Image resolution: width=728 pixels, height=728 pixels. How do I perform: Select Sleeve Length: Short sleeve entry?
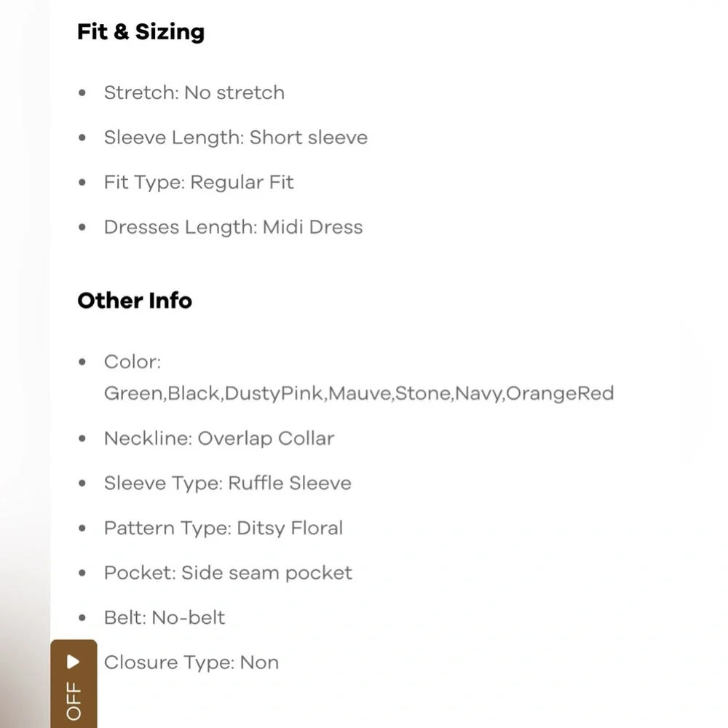coord(235,138)
